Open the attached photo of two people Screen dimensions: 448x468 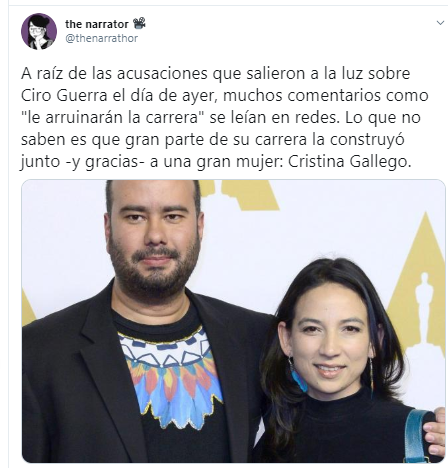tap(233, 321)
